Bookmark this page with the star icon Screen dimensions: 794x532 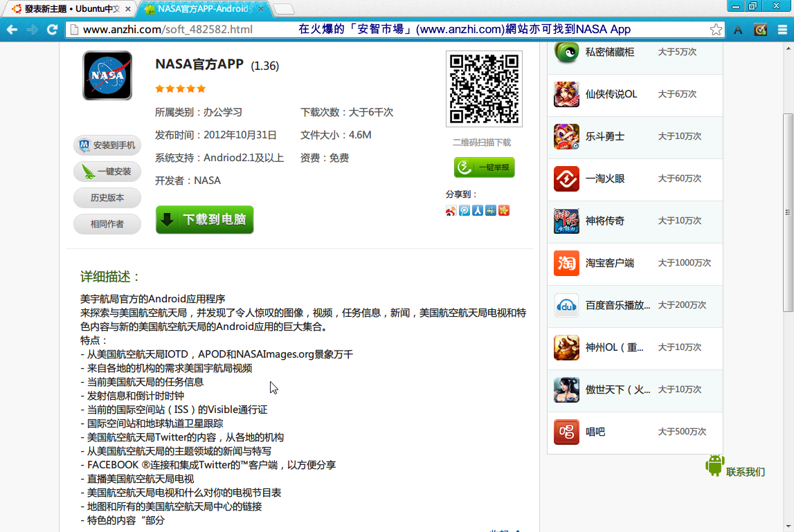point(716,29)
